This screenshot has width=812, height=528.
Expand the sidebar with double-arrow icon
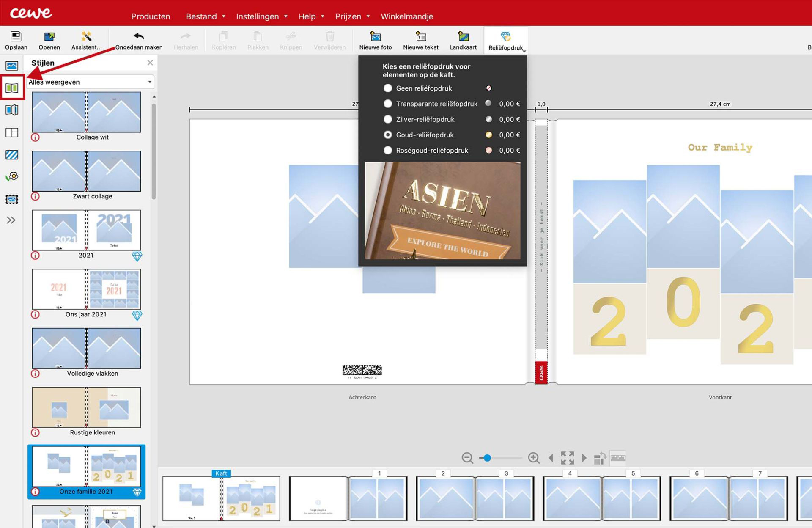pos(11,220)
